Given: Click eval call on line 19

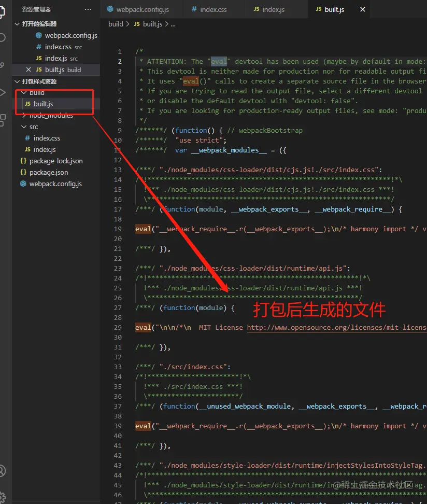Looking at the screenshot, I should [143, 229].
